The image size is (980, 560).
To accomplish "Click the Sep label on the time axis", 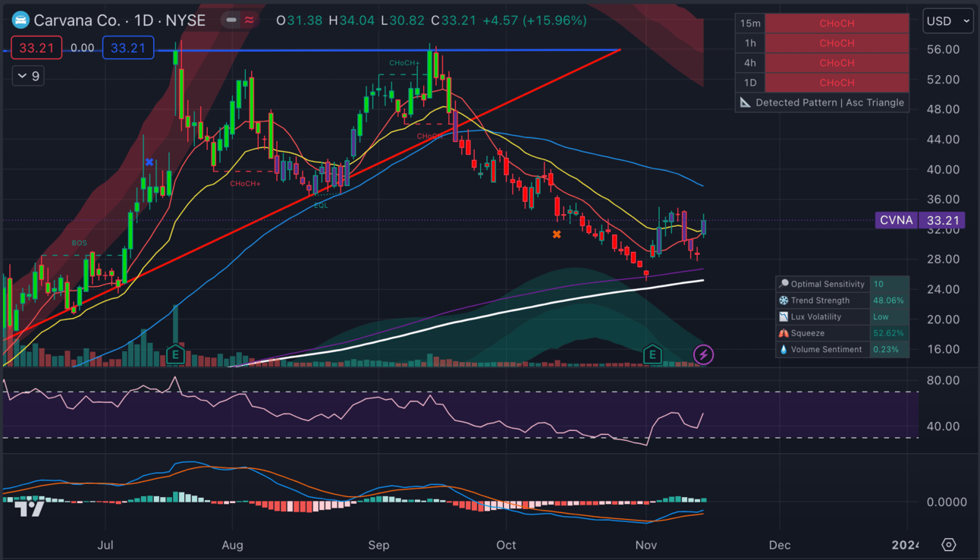I will pyautogui.click(x=378, y=545).
